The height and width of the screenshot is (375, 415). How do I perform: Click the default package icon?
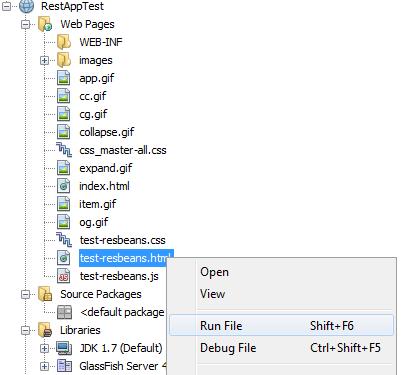point(64,312)
